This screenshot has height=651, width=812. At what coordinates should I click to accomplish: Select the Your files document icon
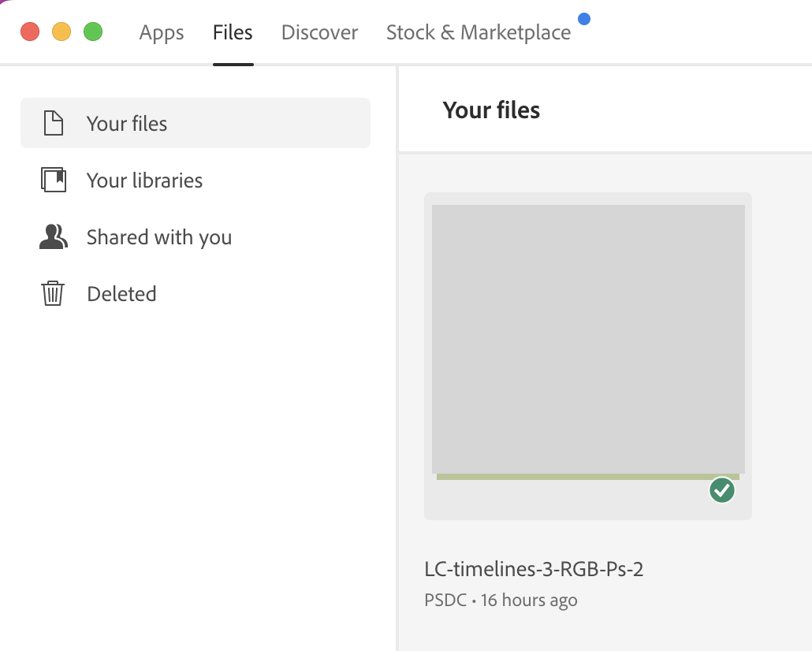coord(52,123)
